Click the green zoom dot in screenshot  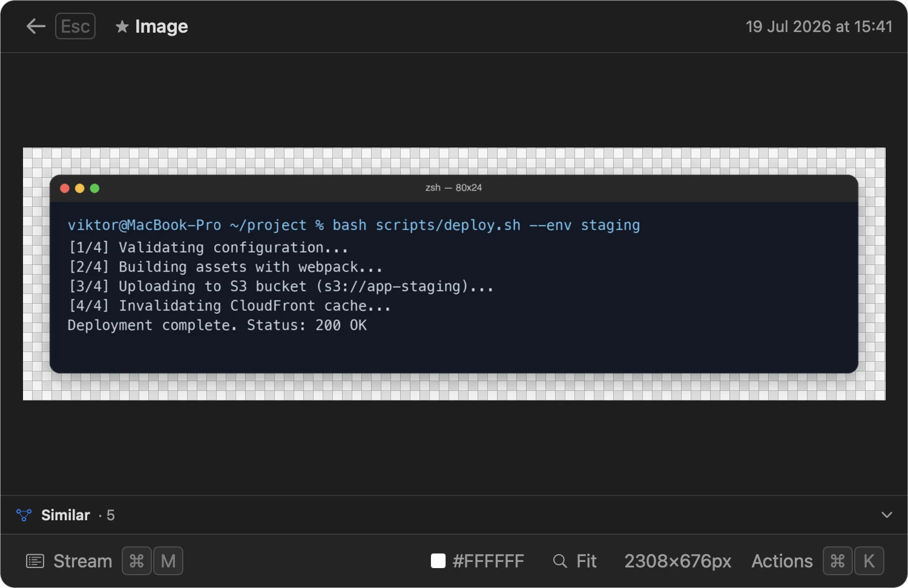click(94, 188)
